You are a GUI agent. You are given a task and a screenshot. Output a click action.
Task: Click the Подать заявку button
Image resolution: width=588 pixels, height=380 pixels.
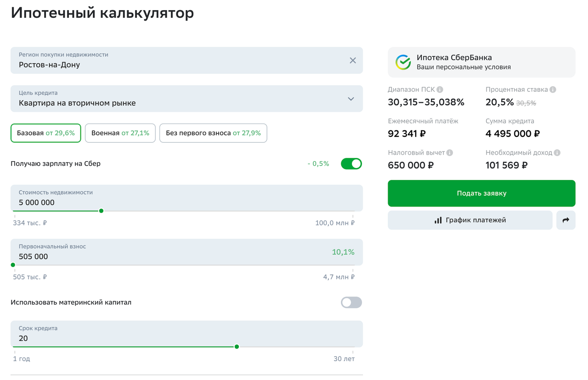(481, 193)
